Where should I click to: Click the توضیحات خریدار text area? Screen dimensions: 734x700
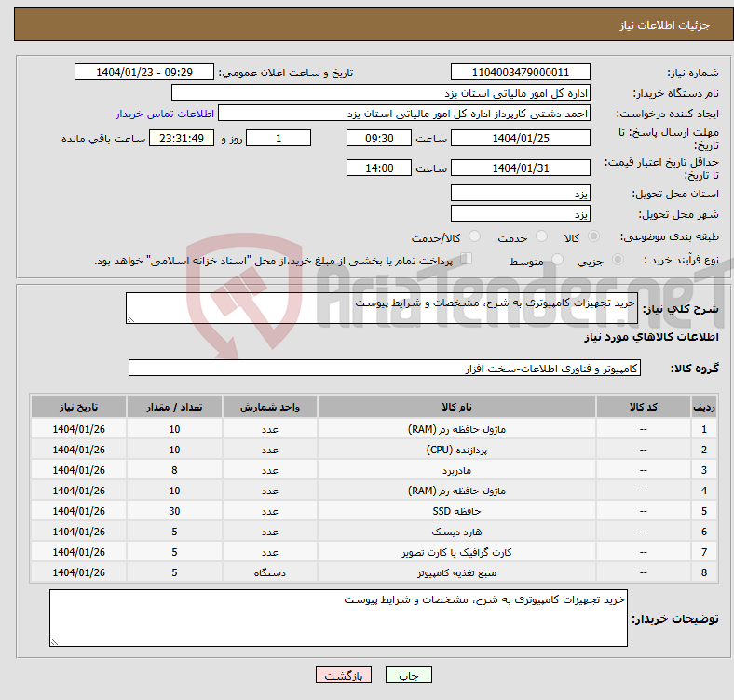pos(338,618)
